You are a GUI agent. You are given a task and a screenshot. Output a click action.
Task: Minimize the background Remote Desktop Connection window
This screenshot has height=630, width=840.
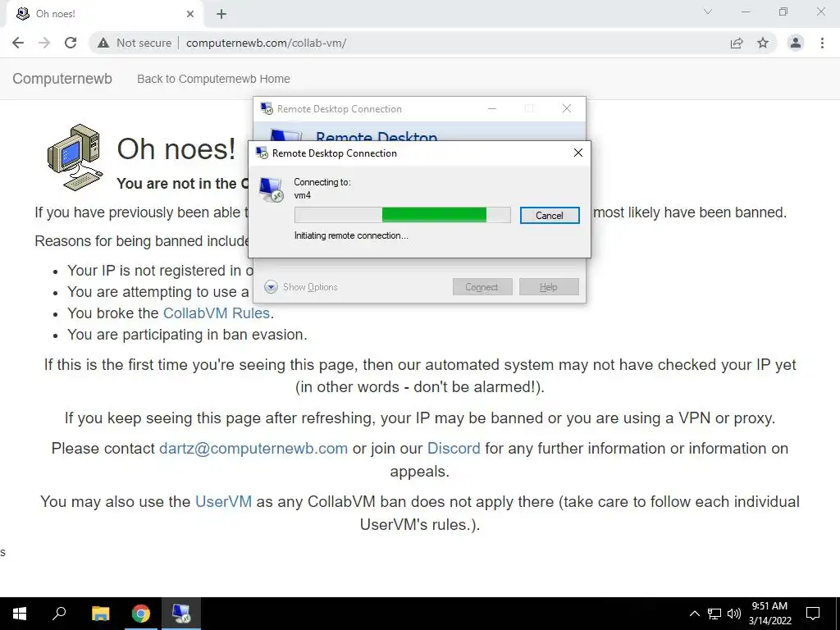tap(492, 109)
